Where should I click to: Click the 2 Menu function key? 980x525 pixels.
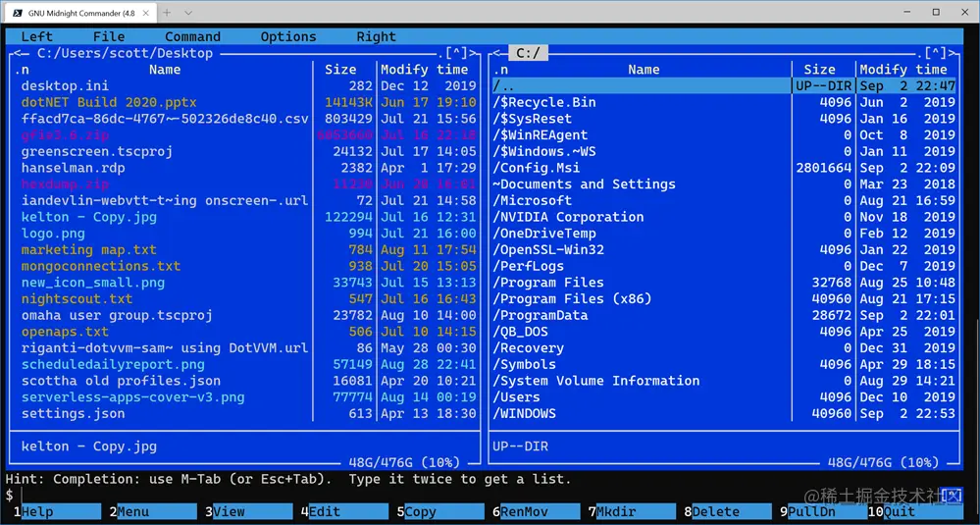coord(152,512)
